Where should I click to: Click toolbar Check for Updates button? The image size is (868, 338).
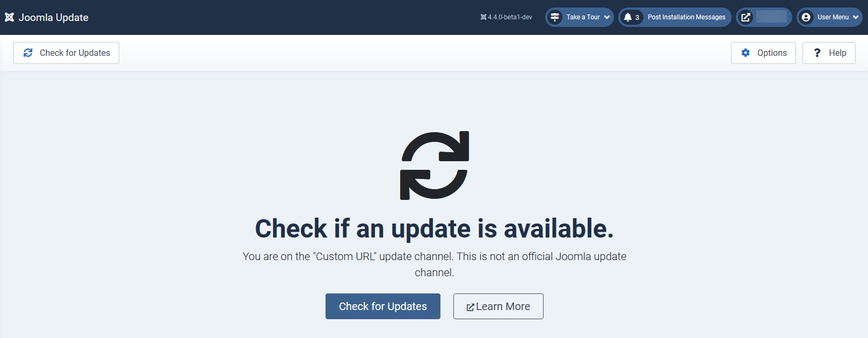click(x=66, y=53)
